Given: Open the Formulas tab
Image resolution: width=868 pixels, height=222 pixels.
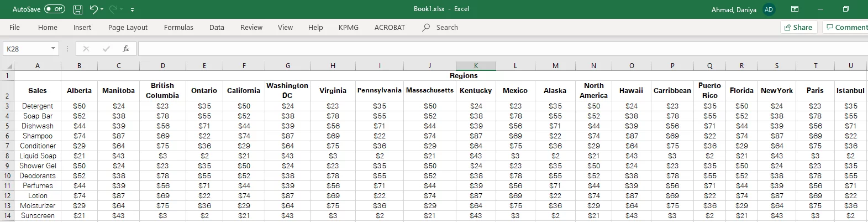Looking at the screenshot, I should click(x=178, y=27).
